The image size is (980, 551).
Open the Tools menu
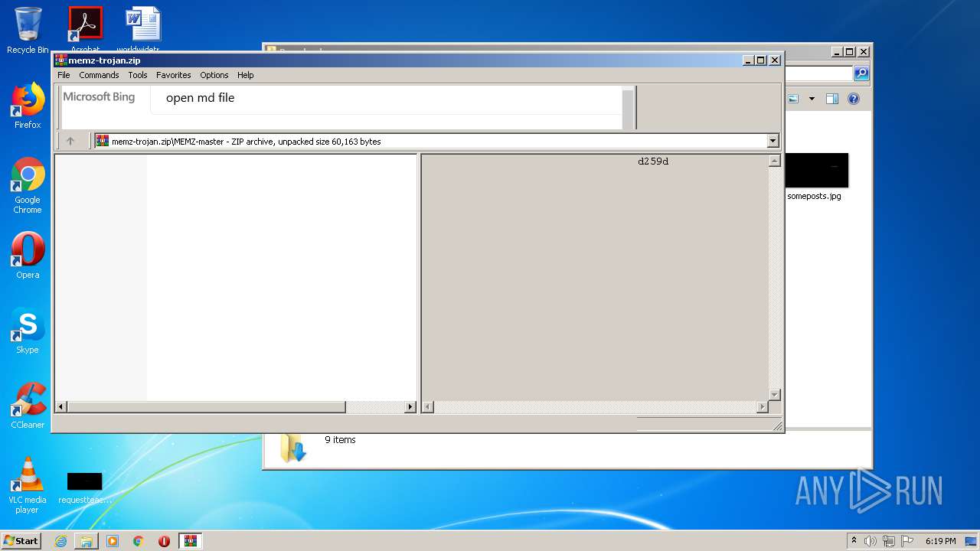point(138,75)
